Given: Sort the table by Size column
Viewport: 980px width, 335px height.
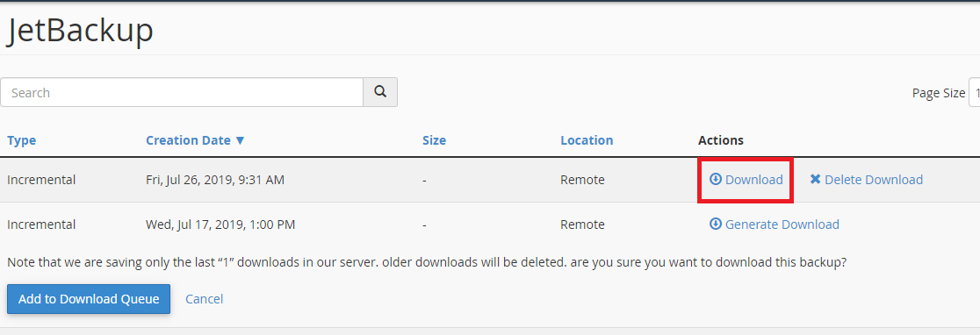Looking at the screenshot, I should click(x=434, y=140).
